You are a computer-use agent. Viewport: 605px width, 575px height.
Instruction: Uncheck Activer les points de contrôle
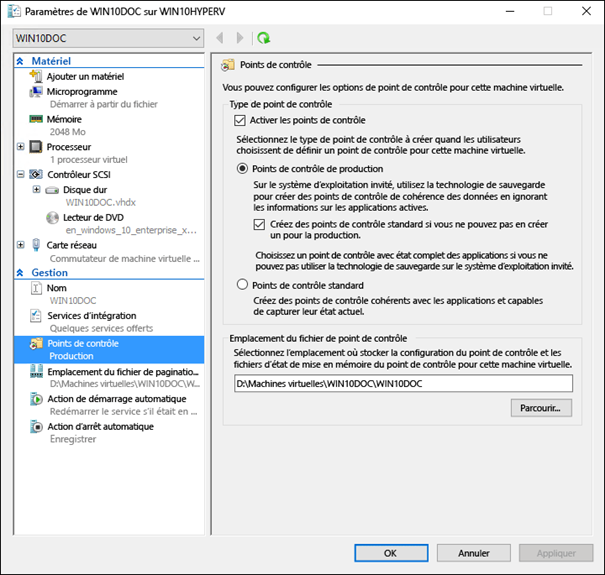(240, 120)
